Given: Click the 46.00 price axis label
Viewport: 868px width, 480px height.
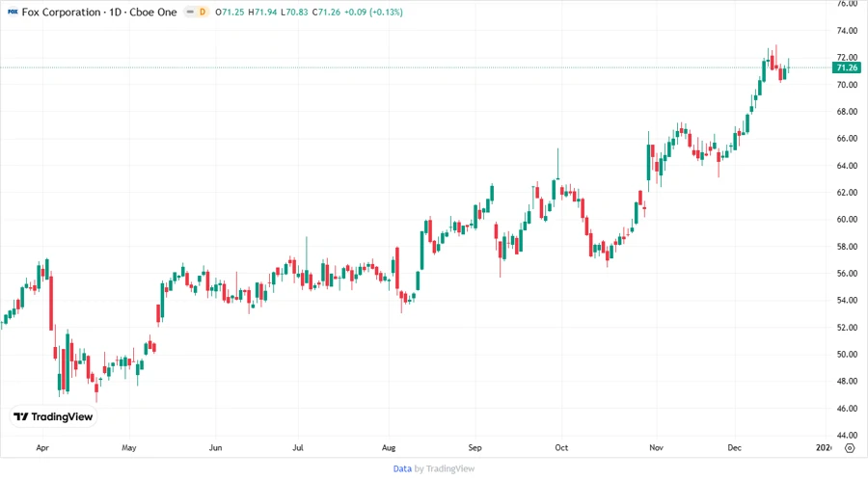Looking at the screenshot, I should coord(847,408).
